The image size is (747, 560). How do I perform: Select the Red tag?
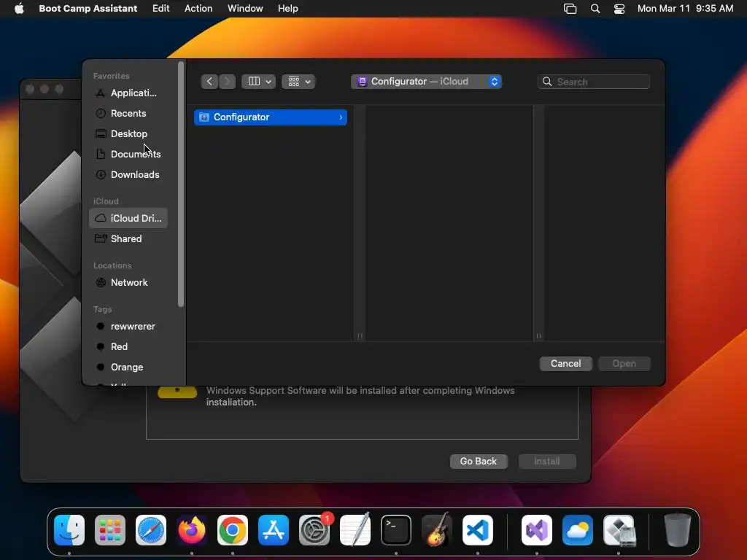128,346
